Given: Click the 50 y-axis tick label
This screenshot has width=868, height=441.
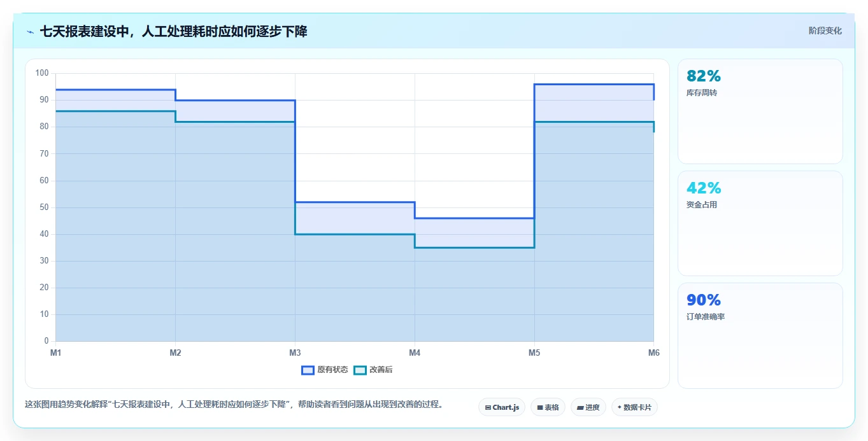Looking at the screenshot, I should (45, 207).
